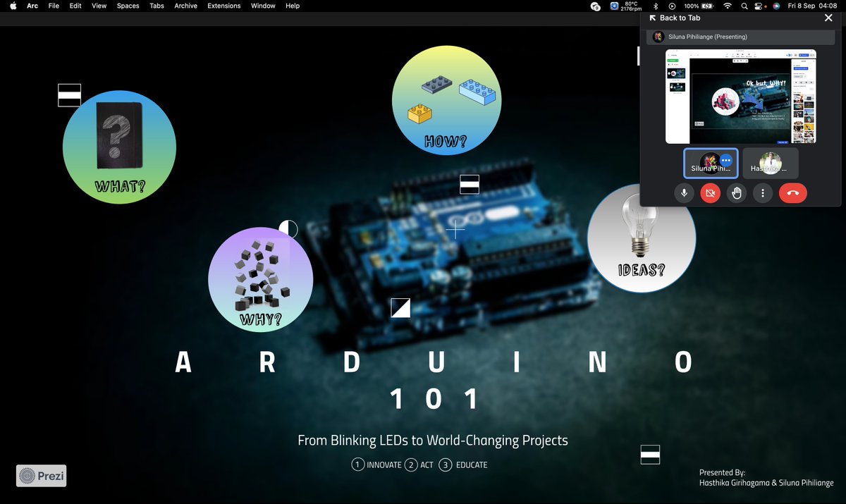Open the HOW? topic with LEGO bricks
Viewport: 846px width, 504px height.
tap(446, 100)
